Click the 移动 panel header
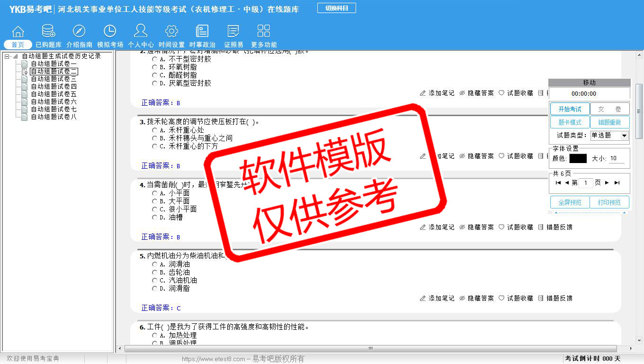The height and width of the screenshot is (364, 644). tap(590, 82)
